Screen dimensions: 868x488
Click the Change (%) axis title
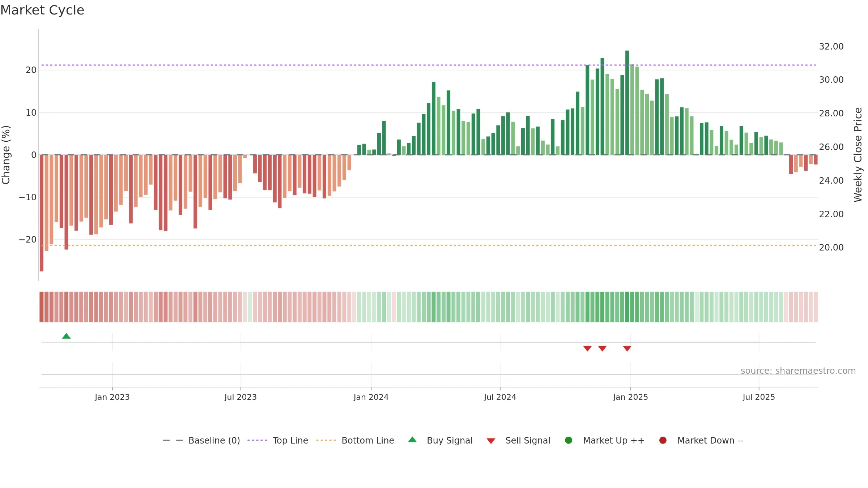[6, 155]
